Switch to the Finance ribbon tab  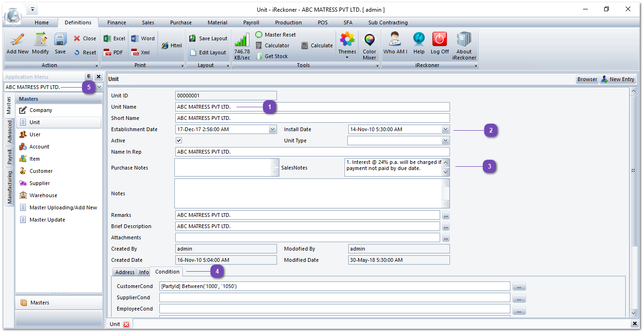point(116,22)
